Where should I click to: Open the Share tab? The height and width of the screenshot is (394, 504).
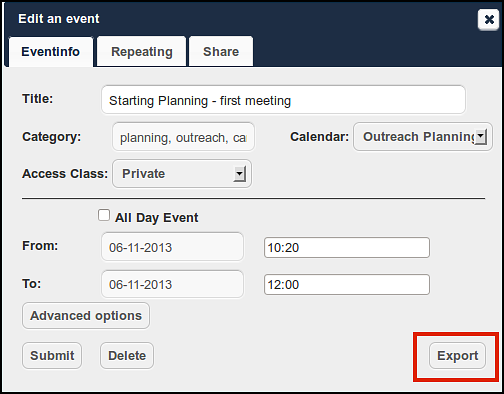coord(221,52)
